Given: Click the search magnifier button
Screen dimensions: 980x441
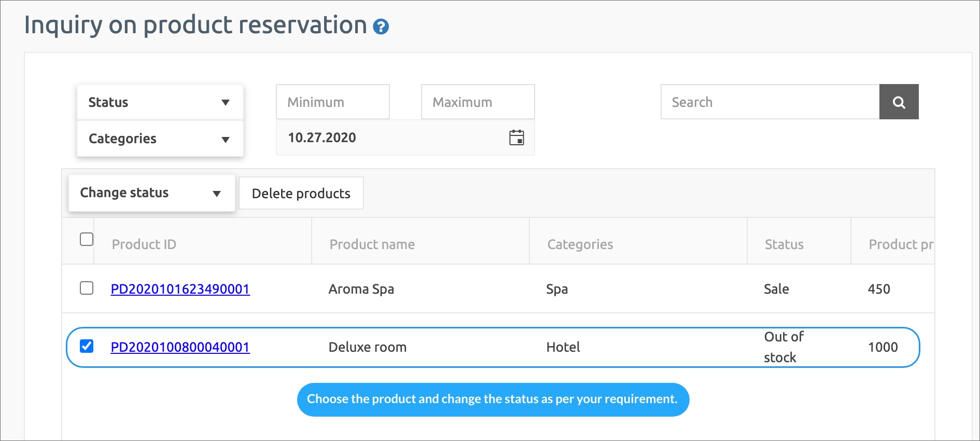Looking at the screenshot, I should point(899,102).
